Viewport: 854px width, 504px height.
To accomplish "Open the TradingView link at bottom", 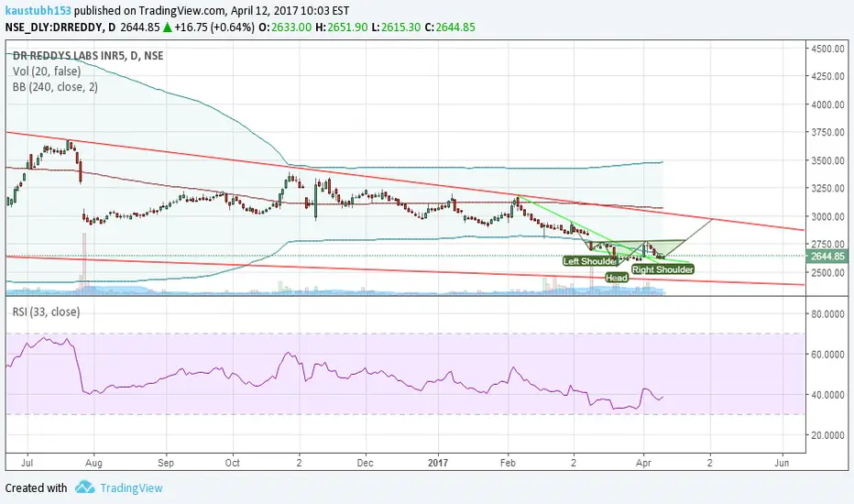I will point(131,488).
